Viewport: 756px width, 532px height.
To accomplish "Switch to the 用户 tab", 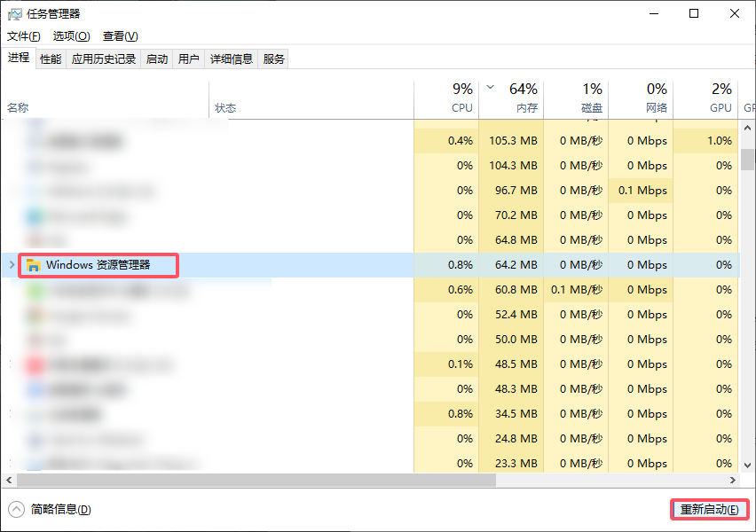I will [188, 59].
